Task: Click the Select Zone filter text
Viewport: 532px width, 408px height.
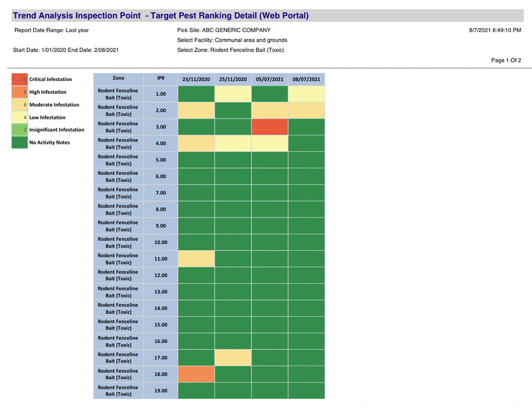Action: [x=230, y=50]
